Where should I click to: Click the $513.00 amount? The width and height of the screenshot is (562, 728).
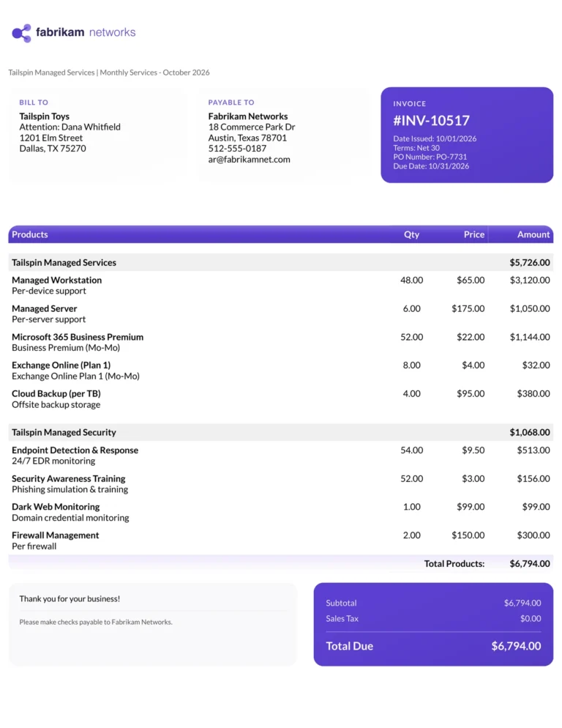tap(533, 450)
